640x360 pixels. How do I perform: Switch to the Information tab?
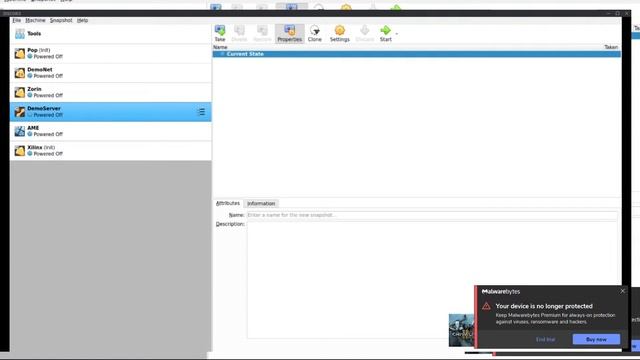[261, 204]
